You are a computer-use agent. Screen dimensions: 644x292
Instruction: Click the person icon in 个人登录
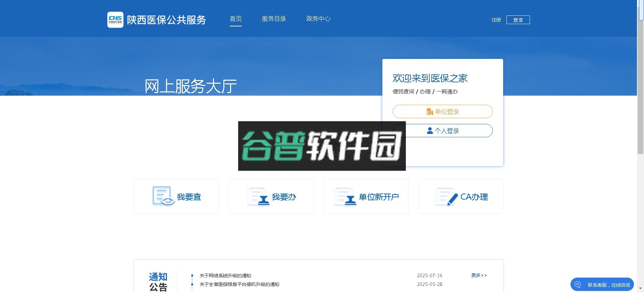pos(430,131)
